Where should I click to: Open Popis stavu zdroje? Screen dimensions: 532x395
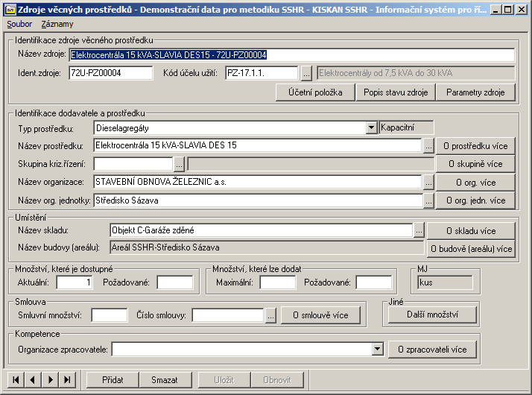[x=396, y=92]
